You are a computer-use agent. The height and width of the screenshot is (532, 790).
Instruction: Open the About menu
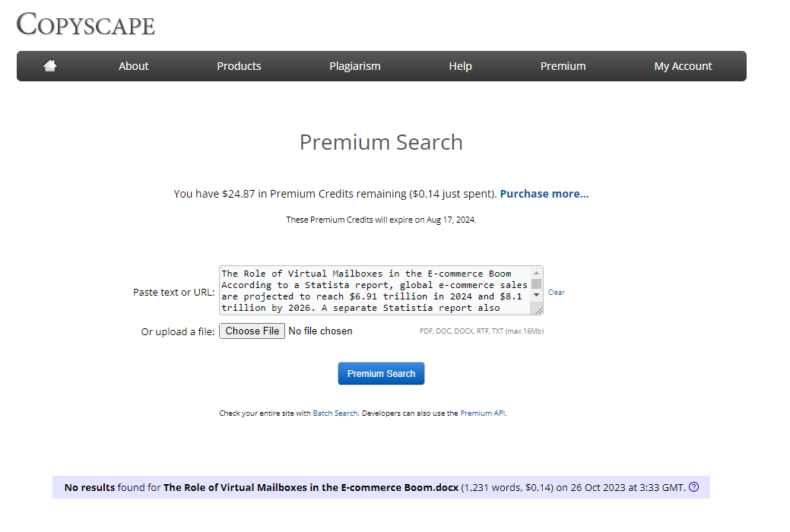pyautogui.click(x=133, y=66)
